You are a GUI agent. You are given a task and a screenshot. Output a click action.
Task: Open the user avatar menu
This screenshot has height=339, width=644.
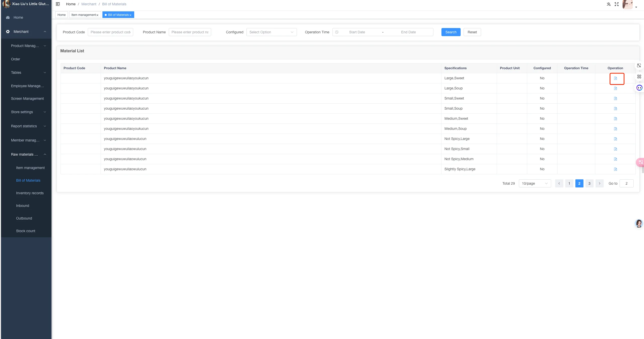[627, 5]
